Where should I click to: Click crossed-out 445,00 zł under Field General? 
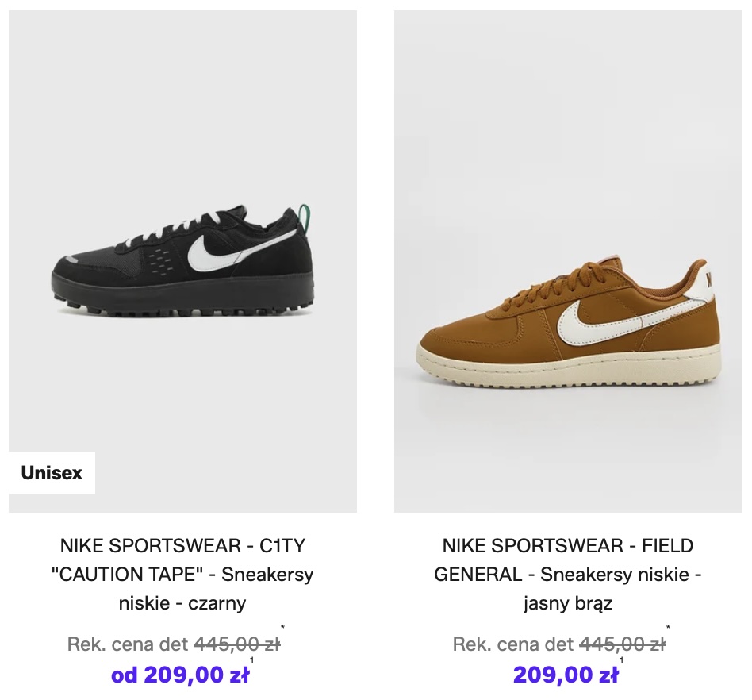[622, 644]
